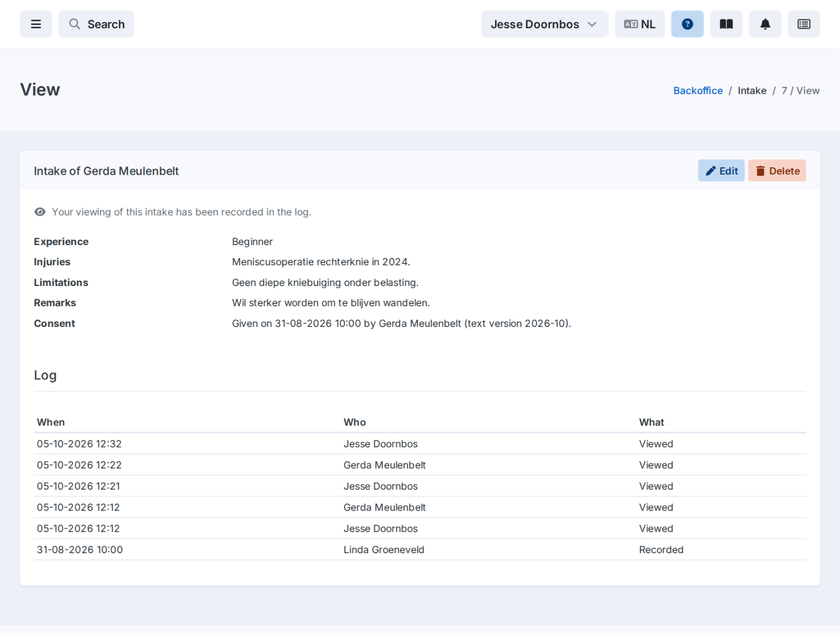Select 'Meniscusoperatie rechterknie in 2024.' text
Viewport: 840px width, 635px height.
click(x=321, y=262)
